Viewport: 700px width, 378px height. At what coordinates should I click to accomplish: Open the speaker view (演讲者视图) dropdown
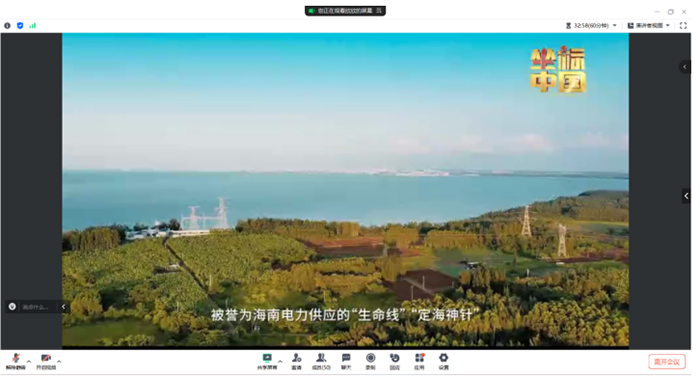pyautogui.click(x=649, y=26)
